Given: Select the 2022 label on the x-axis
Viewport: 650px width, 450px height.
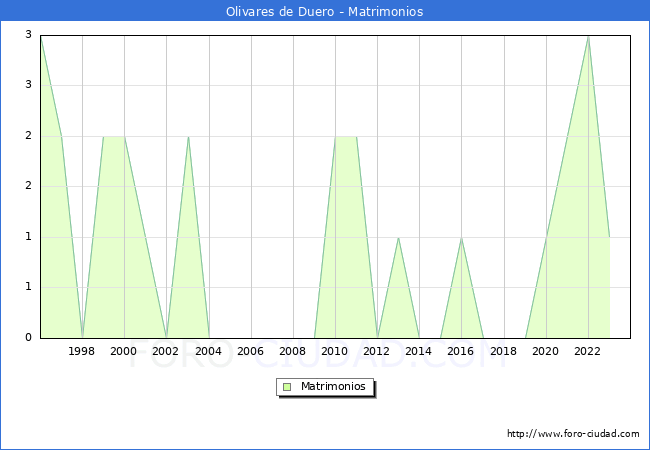Looking at the screenshot, I should (587, 351).
